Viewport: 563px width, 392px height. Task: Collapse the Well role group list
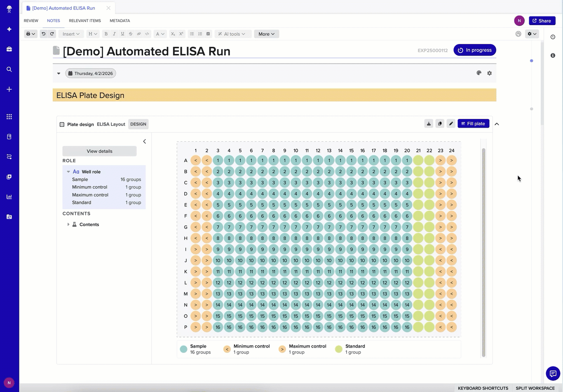coord(68,172)
